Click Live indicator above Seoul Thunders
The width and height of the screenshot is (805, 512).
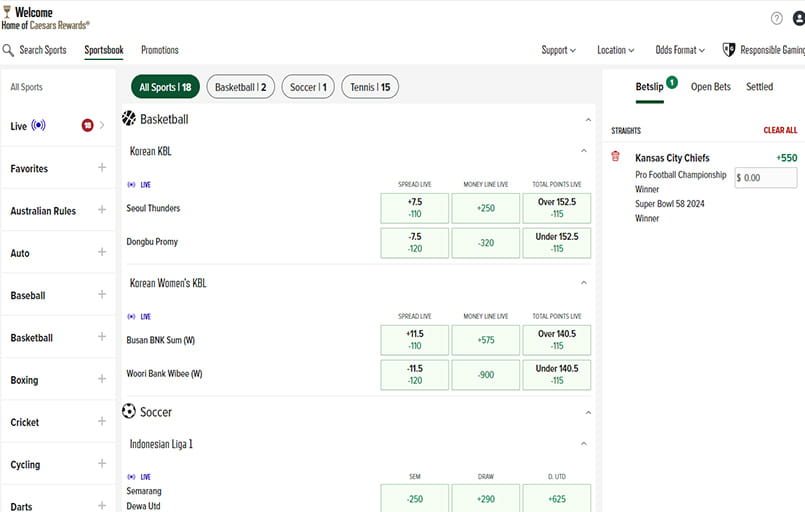pyautogui.click(x=139, y=184)
